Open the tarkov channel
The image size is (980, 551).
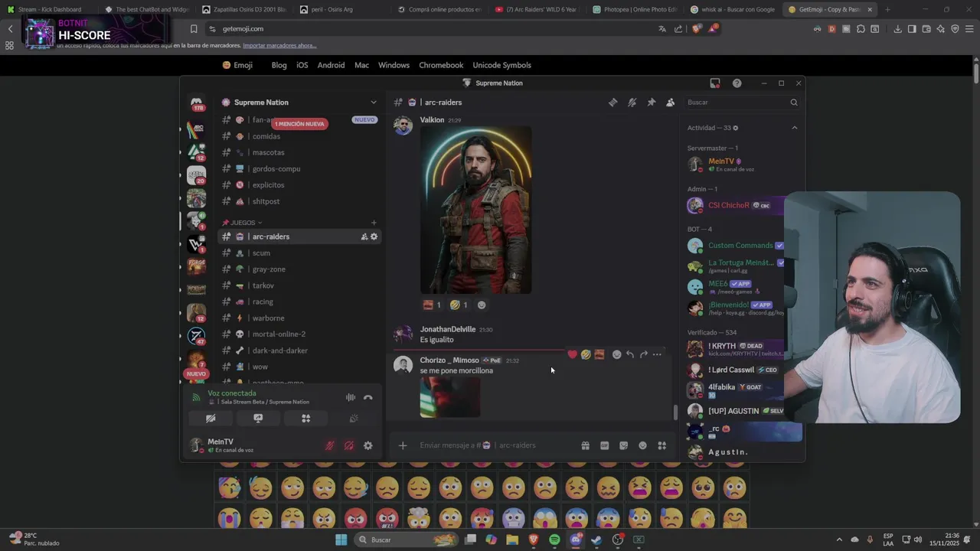pos(299,285)
